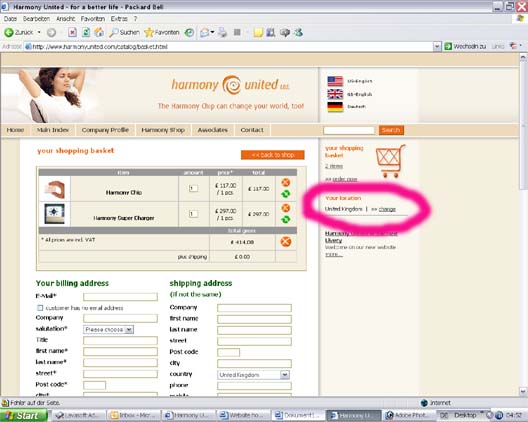Open the Company Profile nav tab
The height and width of the screenshot is (422, 528).
(105, 130)
